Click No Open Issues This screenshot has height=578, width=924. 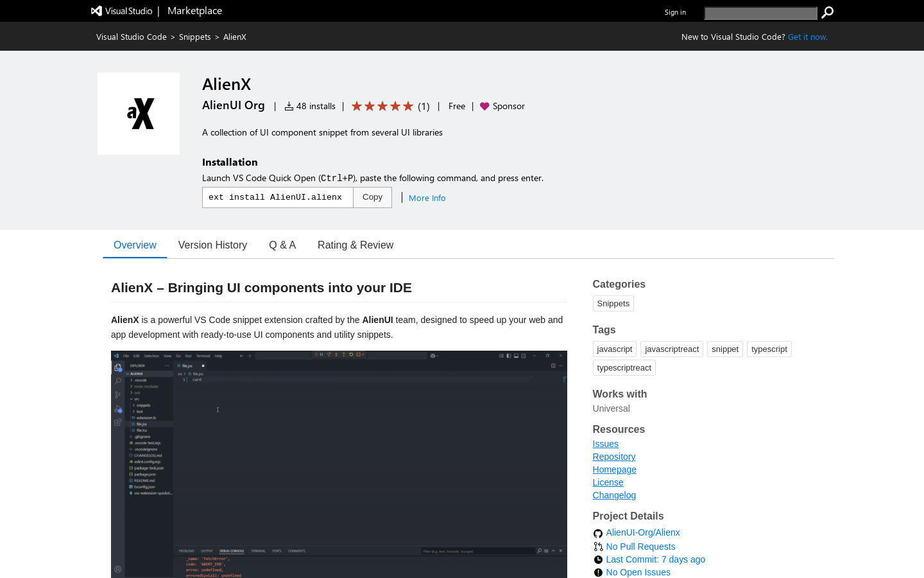click(x=638, y=572)
